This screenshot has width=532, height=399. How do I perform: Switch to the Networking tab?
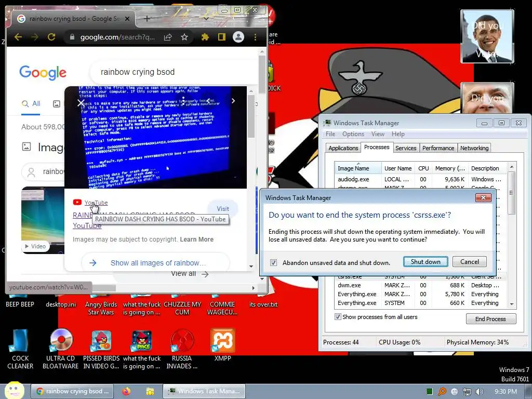point(474,148)
